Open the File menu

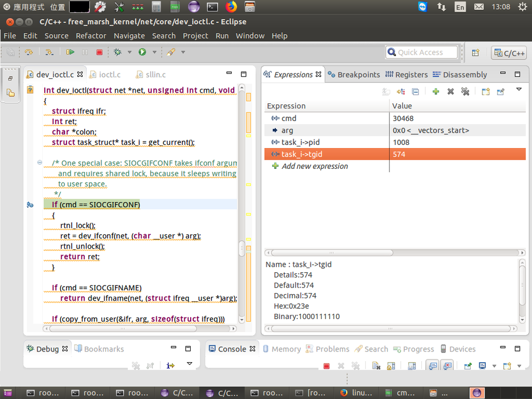[x=10, y=36]
